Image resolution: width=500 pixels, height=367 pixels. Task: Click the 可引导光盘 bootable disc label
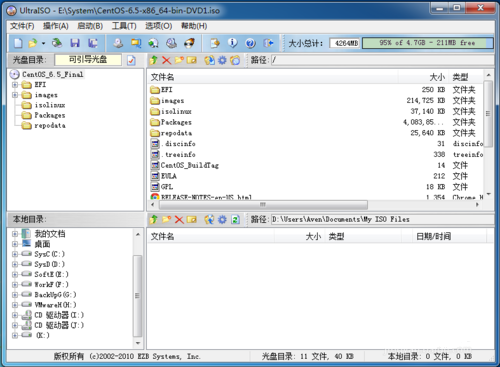[x=88, y=60]
